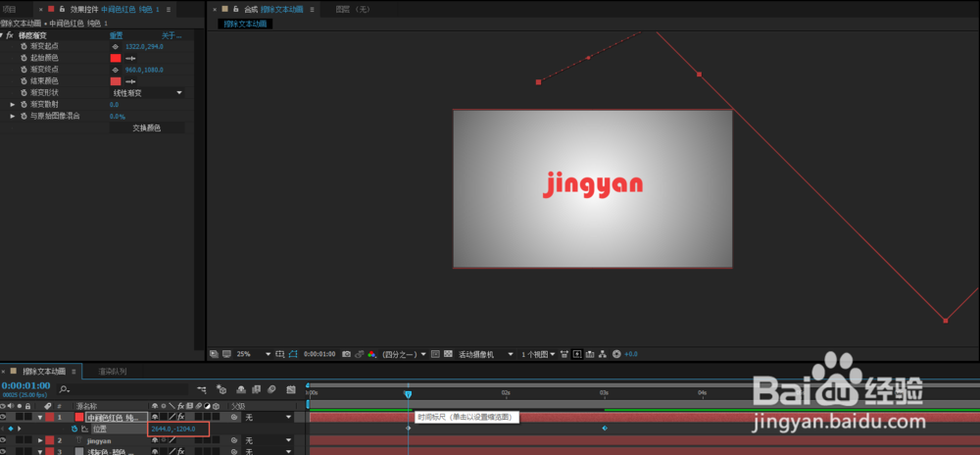Adjust the +0.0 exposure value
Image resolution: width=980 pixels, height=455 pixels.
[x=630, y=354]
